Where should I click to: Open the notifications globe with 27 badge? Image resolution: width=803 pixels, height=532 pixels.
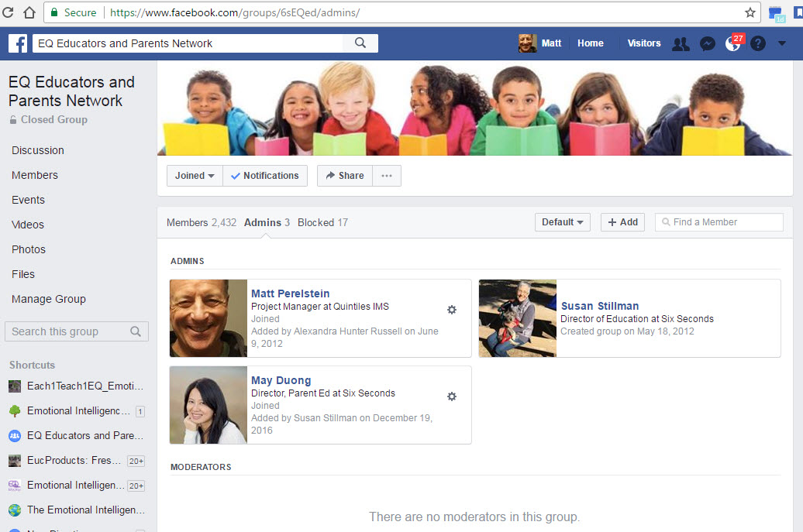[732, 44]
